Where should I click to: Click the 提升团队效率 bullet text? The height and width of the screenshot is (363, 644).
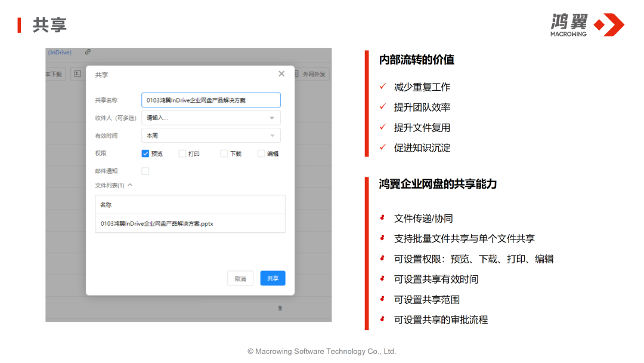click(422, 107)
